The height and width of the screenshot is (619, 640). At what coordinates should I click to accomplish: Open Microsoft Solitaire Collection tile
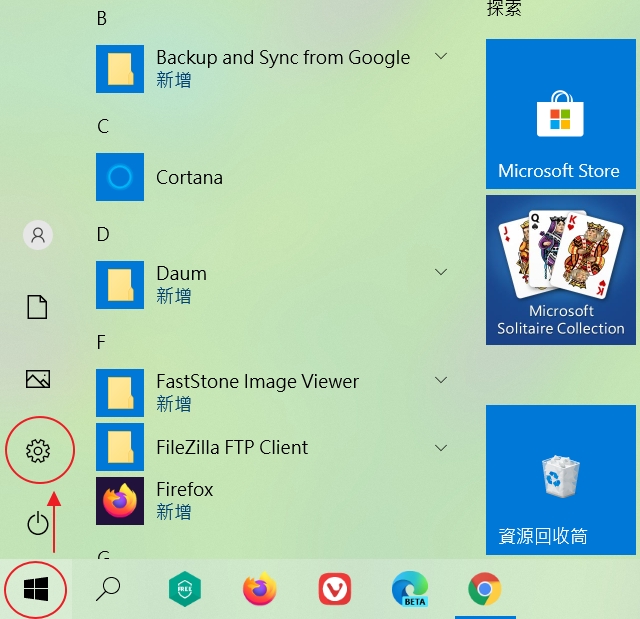pyautogui.click(x=561, y=270)
